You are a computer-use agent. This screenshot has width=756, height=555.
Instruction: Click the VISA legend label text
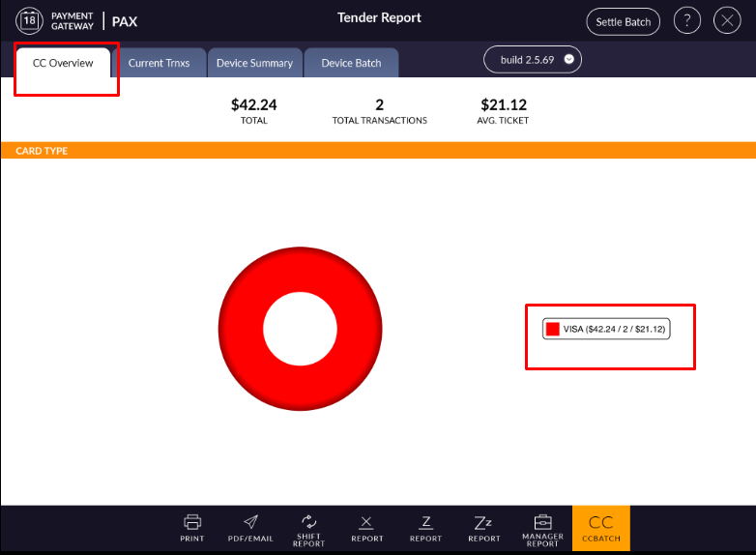pos(614,330)
